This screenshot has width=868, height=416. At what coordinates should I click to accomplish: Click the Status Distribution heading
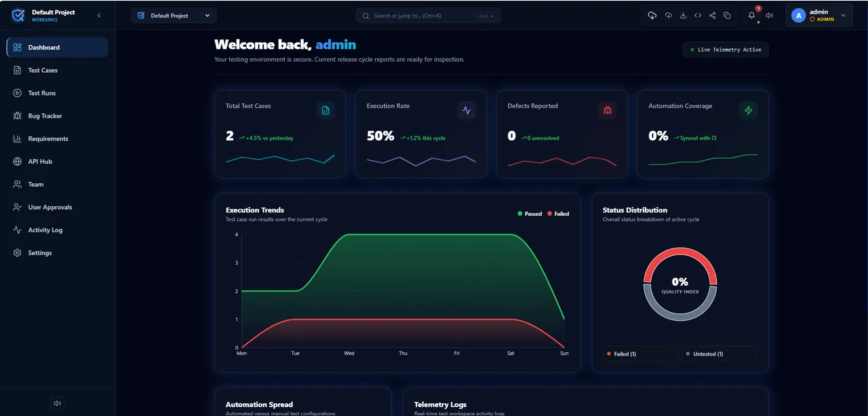(635, 210)
